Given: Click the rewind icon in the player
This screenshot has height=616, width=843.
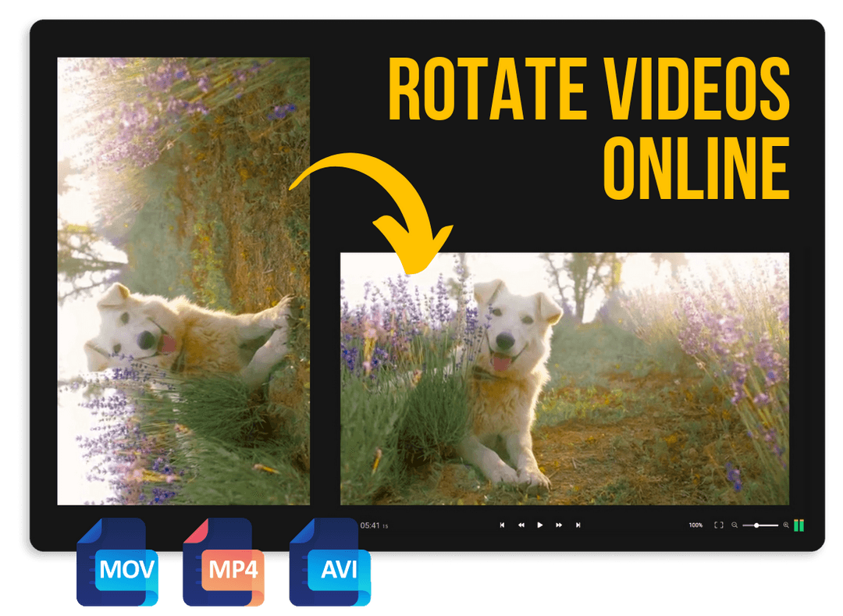Looking at the screenshot, I should tap(521, 525).
